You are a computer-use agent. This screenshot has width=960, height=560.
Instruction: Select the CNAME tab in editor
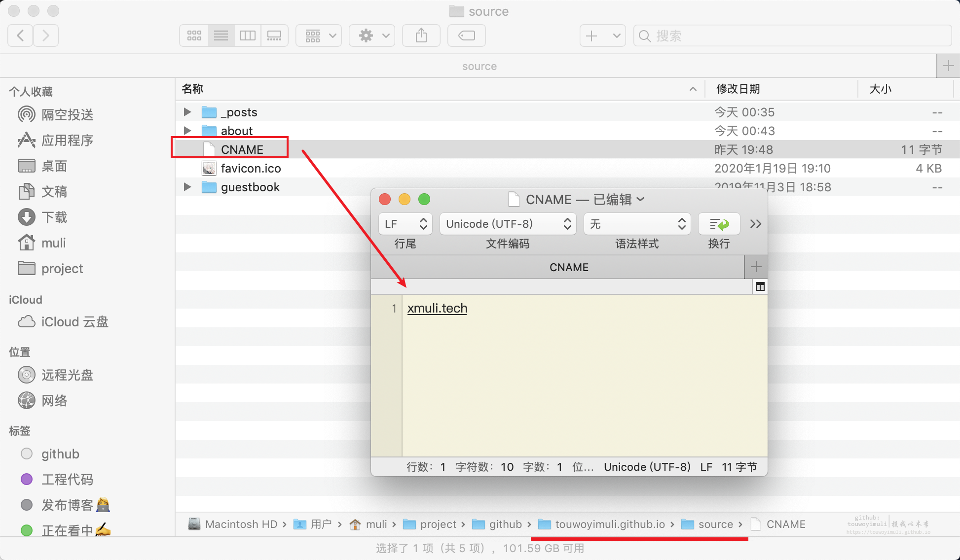(x=568, y=267)
